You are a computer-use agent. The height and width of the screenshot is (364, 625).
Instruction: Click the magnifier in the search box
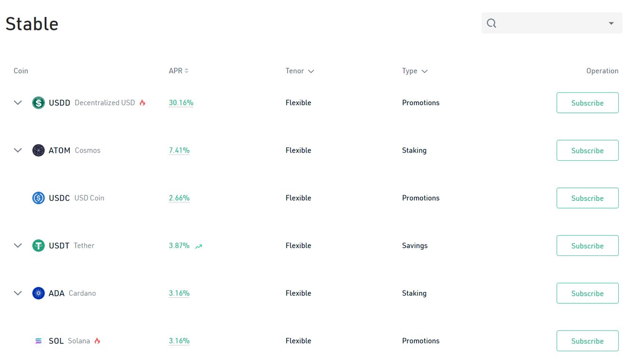coord(491,23)
